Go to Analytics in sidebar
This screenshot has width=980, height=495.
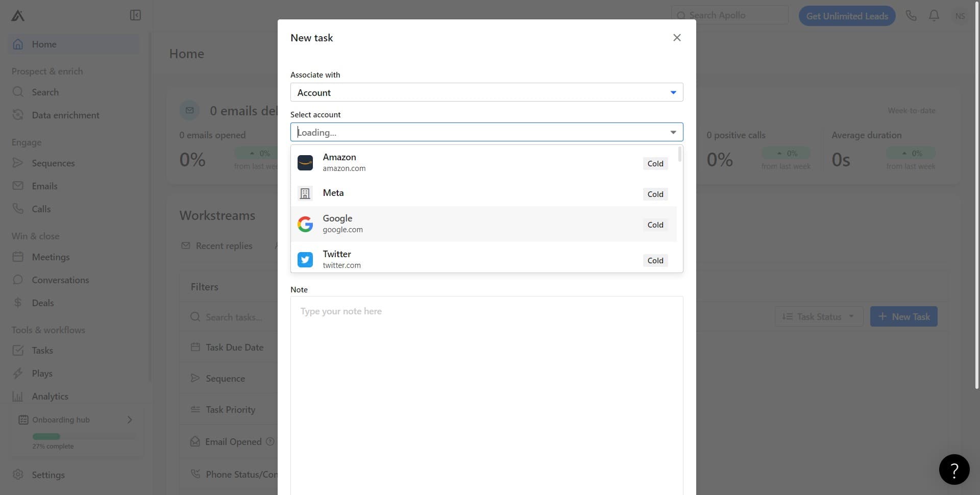(50, 397)
